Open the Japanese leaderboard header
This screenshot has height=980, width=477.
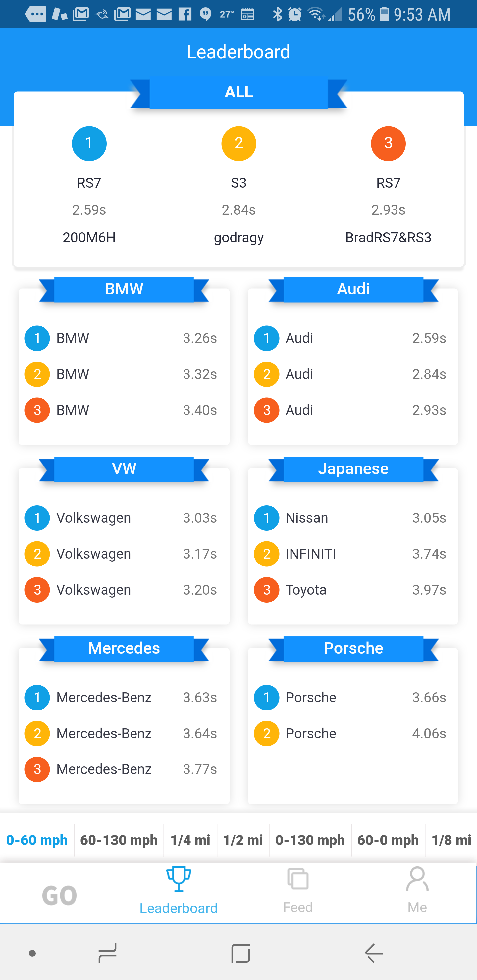pyautogui.click(x=353, y=469)
